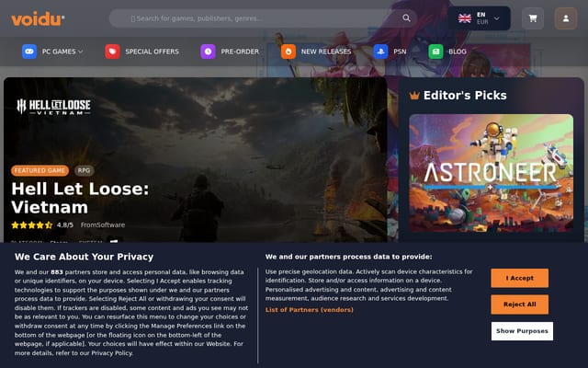The height and width of the screenshot is (368, 588).
Task: Click the FEATURED GAME badge
Action: point(40,170)
